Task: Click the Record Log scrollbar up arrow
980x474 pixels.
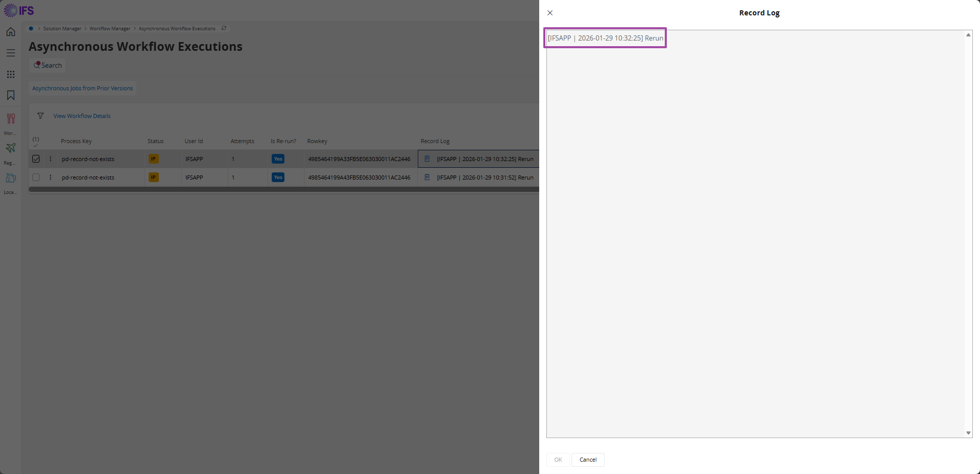Action: pyautogui.click(x=968, y=35)
